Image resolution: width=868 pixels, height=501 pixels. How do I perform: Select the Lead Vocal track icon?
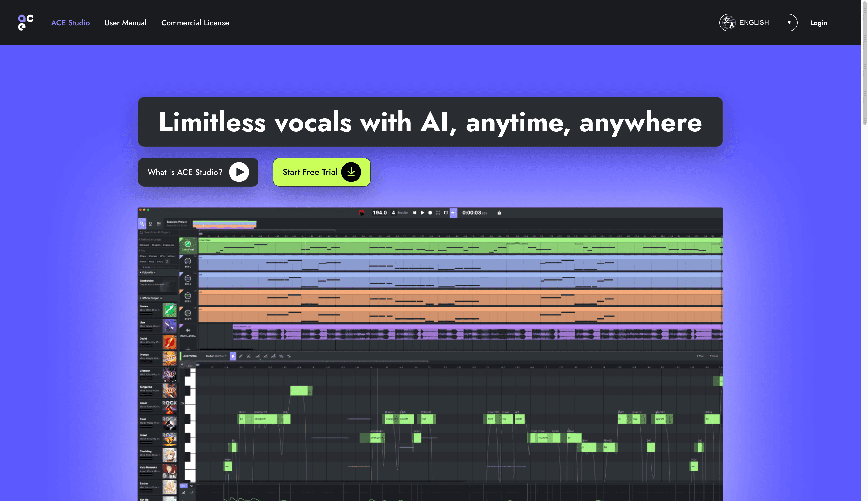click(x=188, y=244)
